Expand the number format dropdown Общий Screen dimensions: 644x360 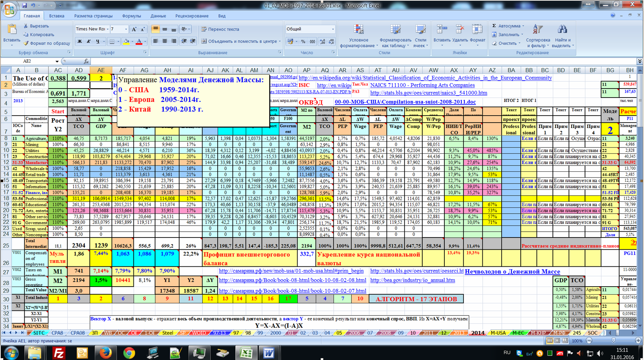333,29
